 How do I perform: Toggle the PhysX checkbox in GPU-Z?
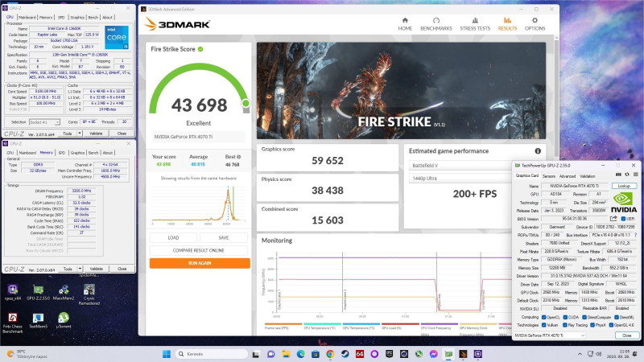[592, 325]
